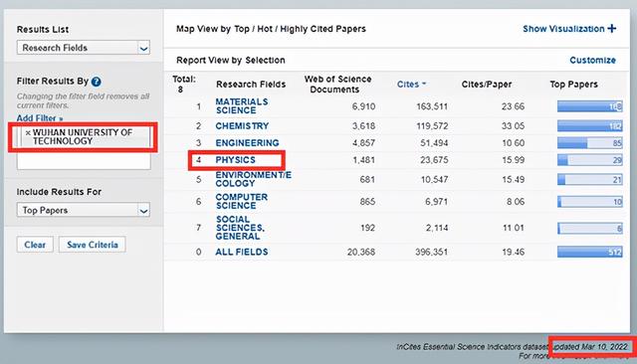The width and height of the screenshot is (637, 364).
Task: Click the Top Papers column header
Action: pos(573,85)
